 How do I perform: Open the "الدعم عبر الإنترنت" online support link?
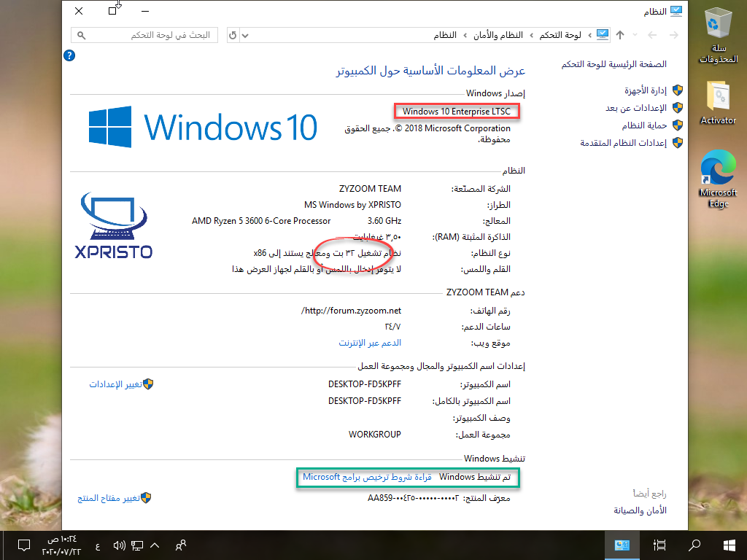click(x=370, y=343)
